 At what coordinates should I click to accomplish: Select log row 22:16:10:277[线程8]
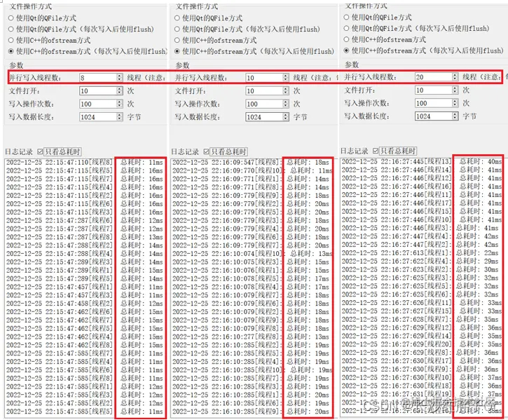(251, 337)
